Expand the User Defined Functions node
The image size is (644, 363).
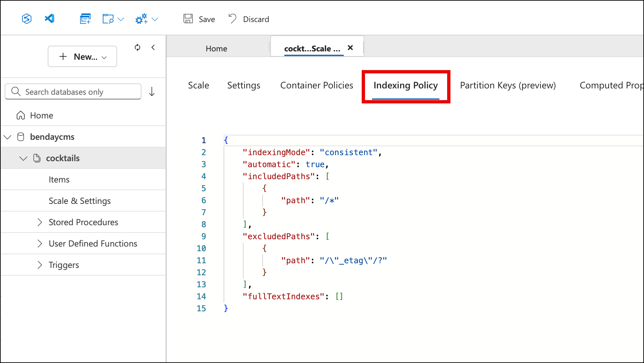[x=40, y=243]
